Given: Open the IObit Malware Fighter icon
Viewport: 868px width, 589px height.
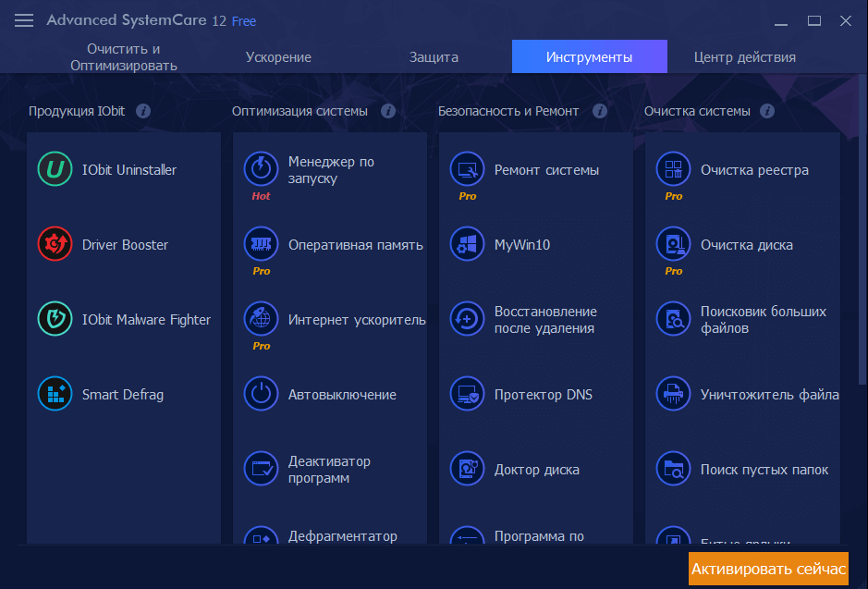Looking at the screenshot, I should pyautogui.click(x=55, y=320).
